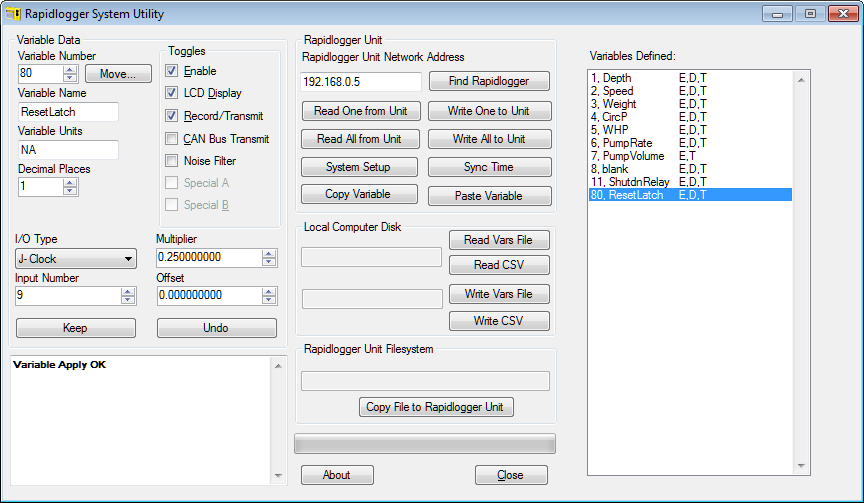Click Write One to Unit

point(489,111)
